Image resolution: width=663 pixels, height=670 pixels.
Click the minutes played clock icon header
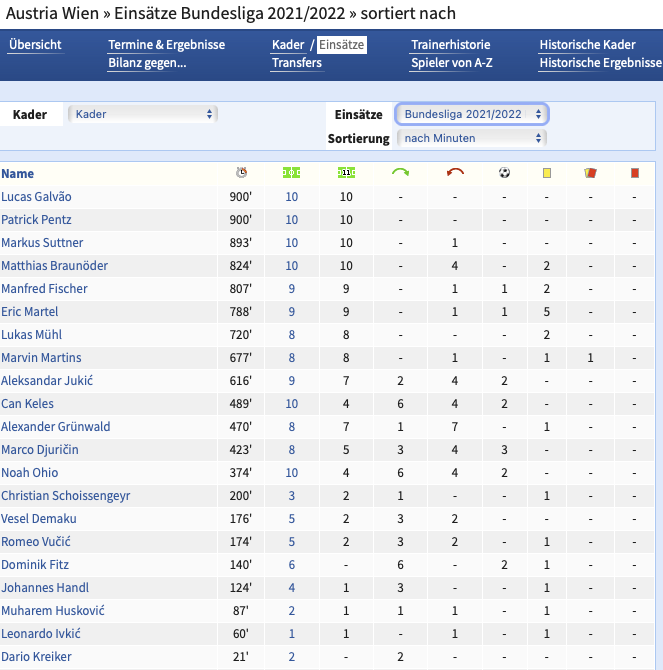pos(241,173)
